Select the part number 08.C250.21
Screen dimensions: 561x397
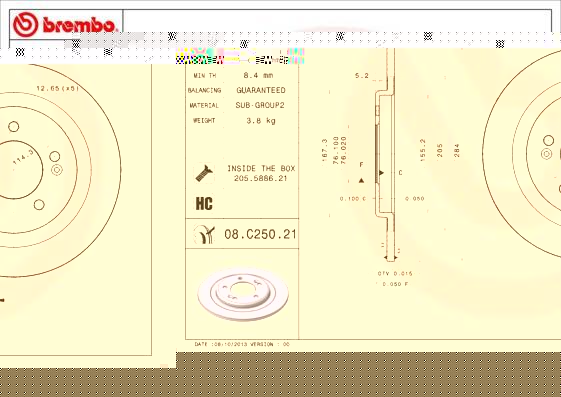(260, 234)
